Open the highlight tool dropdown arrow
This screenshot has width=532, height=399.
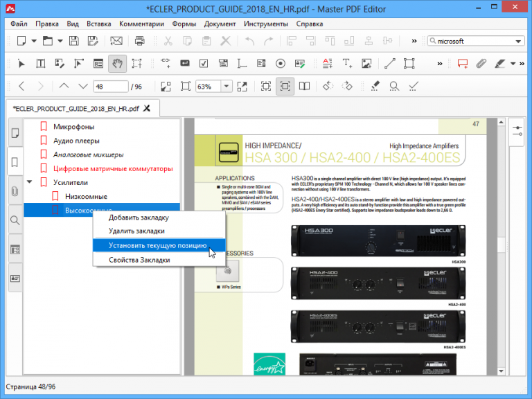513,64
